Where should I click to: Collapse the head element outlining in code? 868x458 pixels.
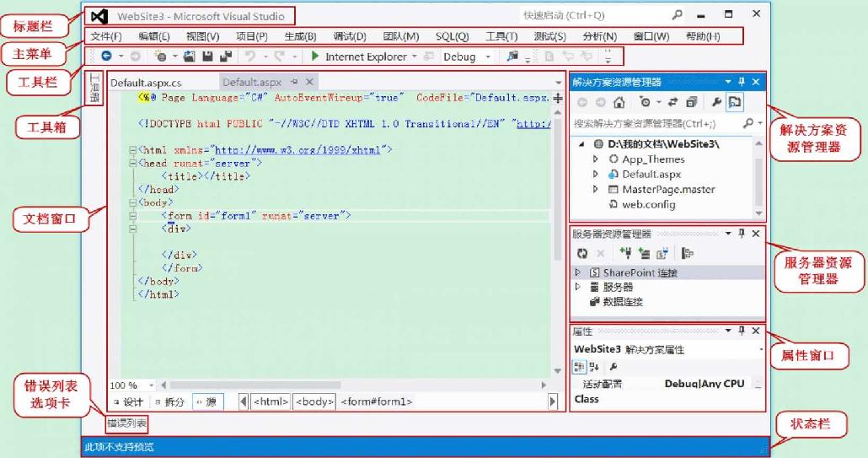[133, 163]
